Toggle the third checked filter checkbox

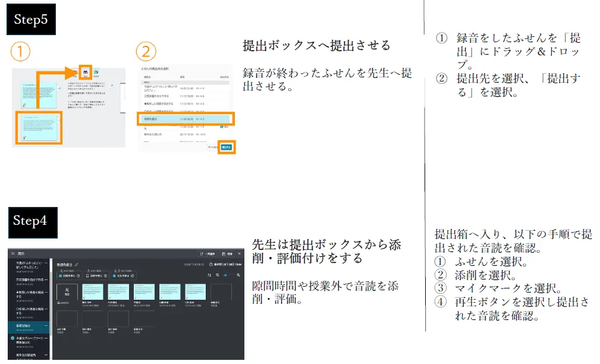[114, 275]
